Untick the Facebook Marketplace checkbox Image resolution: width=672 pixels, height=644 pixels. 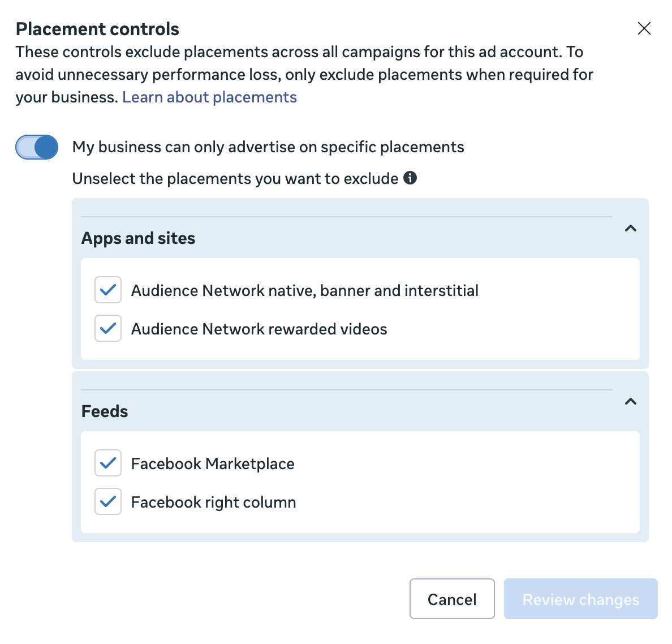tap(108, 463)
